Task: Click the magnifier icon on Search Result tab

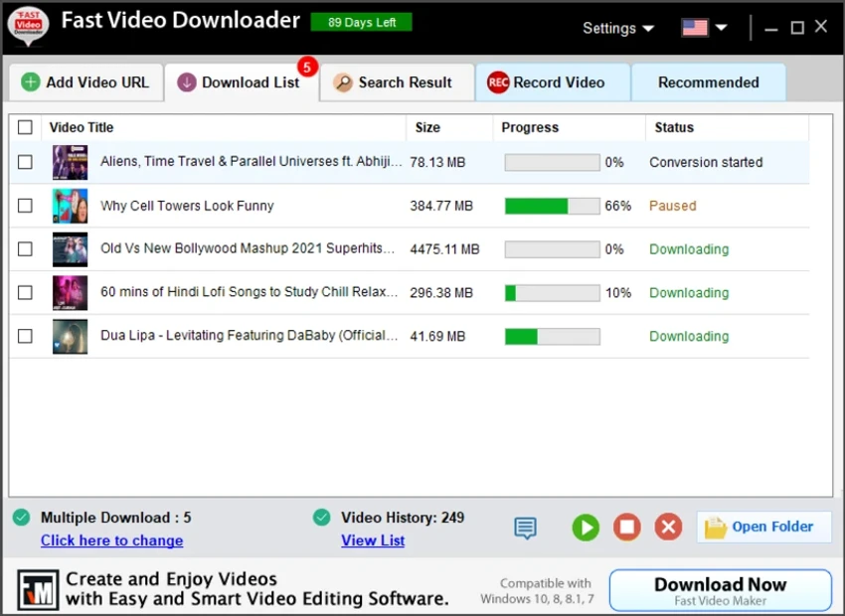Action: click(343, 82)
